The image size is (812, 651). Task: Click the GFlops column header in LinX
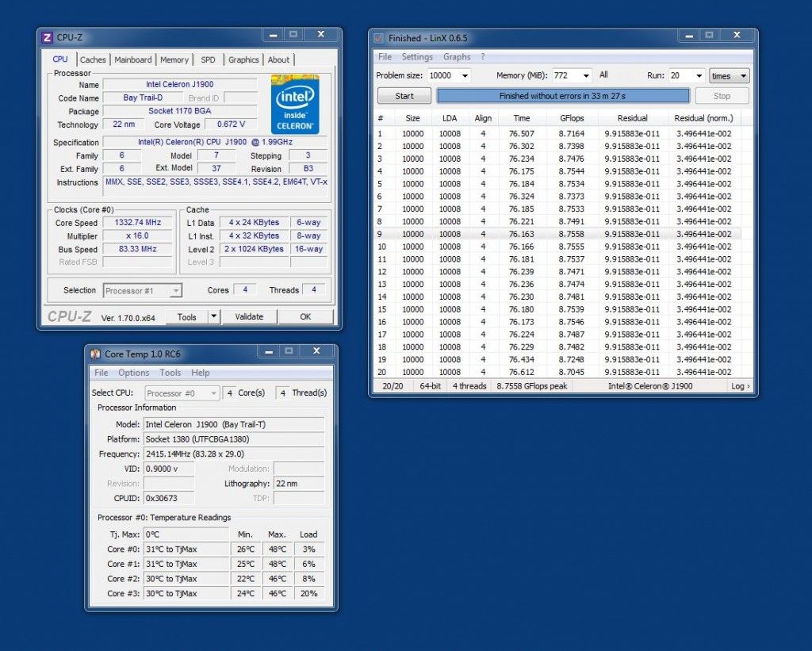coord(572,118)
